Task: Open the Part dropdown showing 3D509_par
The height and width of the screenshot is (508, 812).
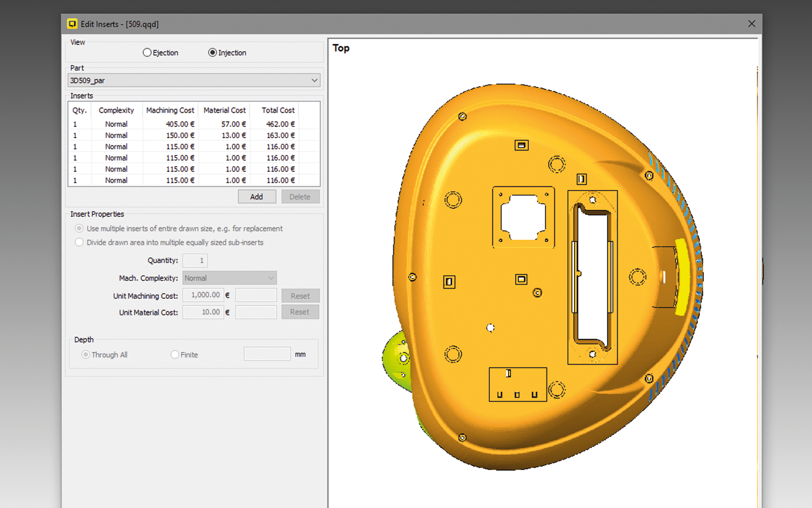Action: (194, 80)
